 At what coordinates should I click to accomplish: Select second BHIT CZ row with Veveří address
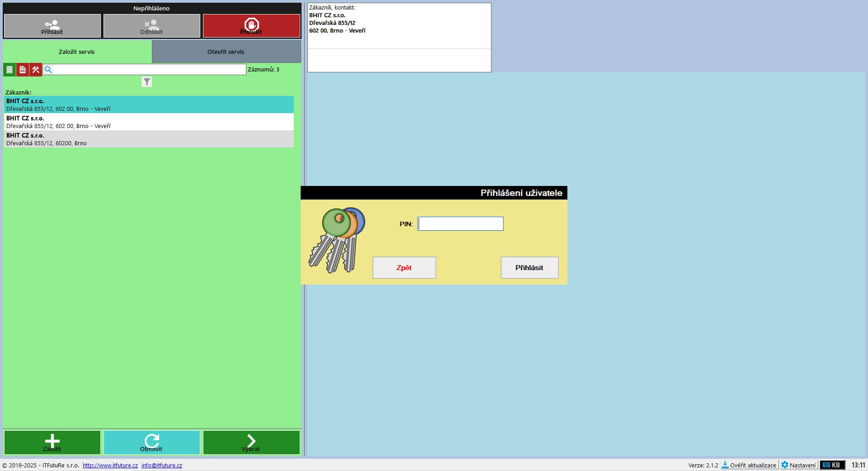[149, 122]
